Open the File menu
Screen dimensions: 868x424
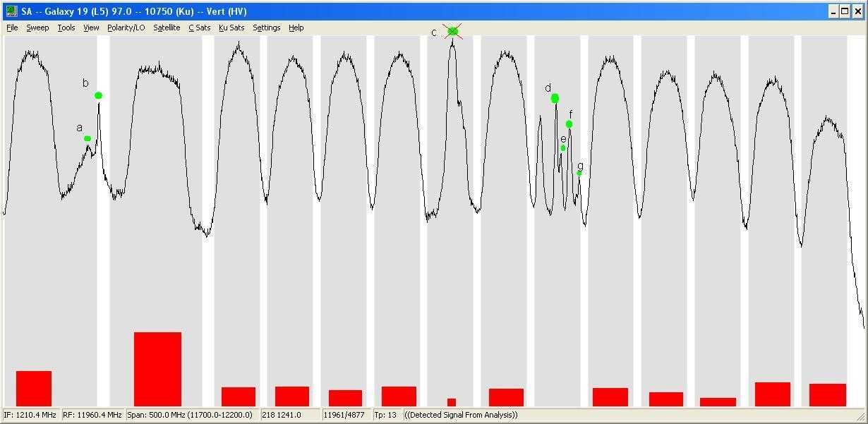click(x=12, y=28)
